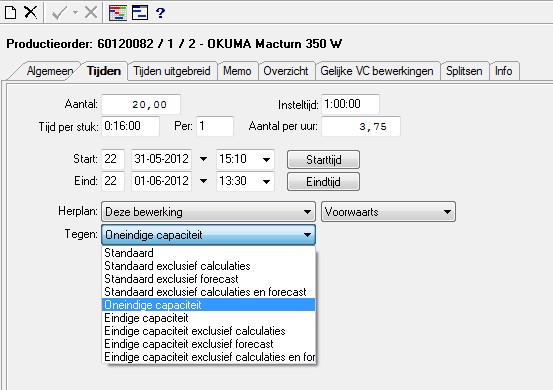Click the new document icon
This screenshot has width=553, height=390.
pos(11,12)
